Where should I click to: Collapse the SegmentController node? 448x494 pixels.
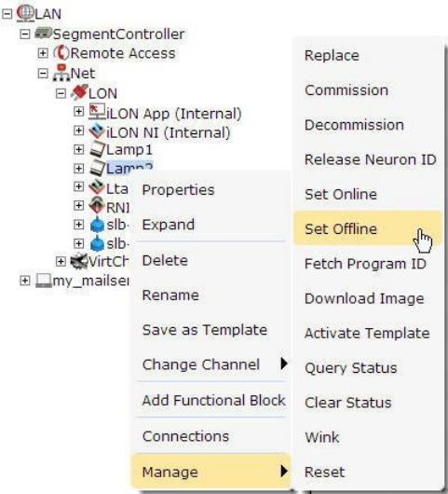pos(25,34)
